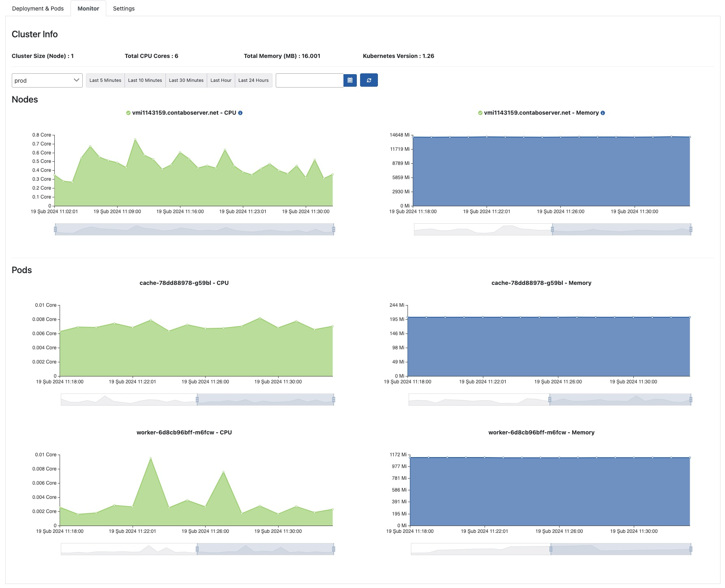Show Last Hour of metrics
725x588 pixels.
(221, 80)
